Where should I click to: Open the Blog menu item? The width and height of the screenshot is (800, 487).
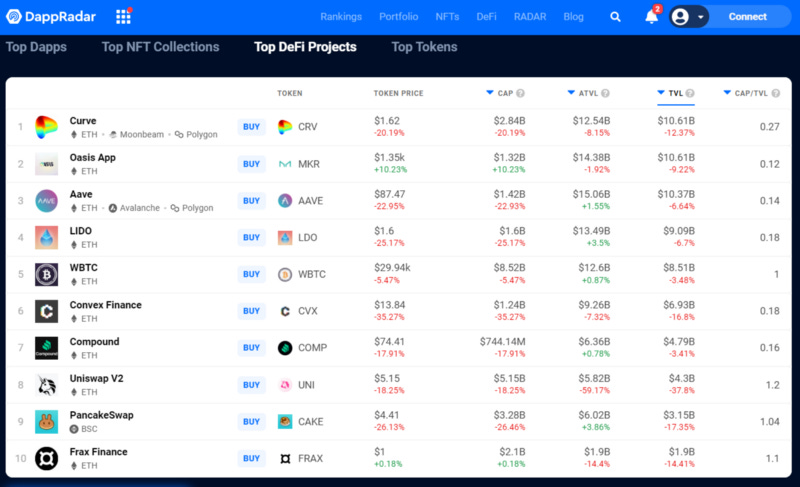click(x=573, y=17)
